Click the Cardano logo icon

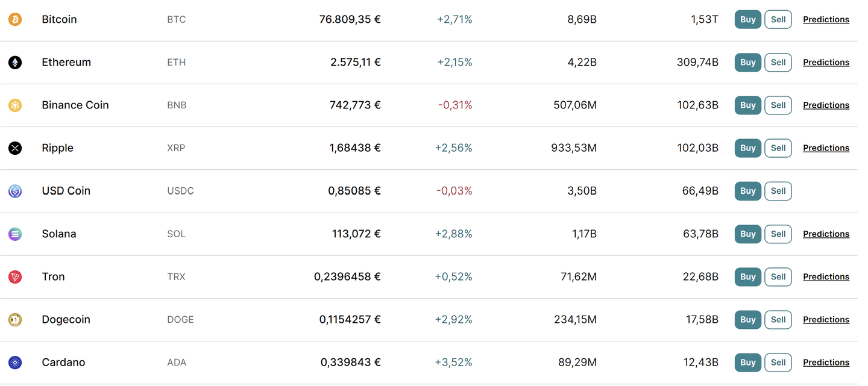pyautogui.click(x=15, y=363)
